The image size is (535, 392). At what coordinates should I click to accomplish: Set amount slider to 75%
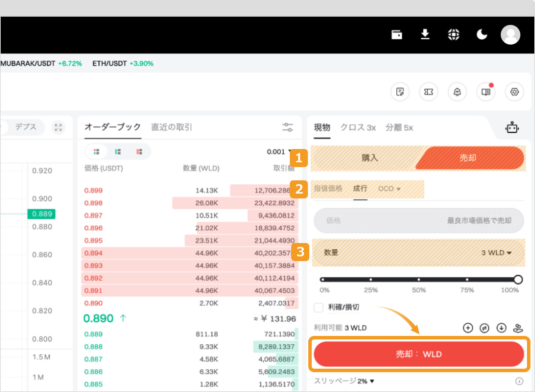coord(467,280)
